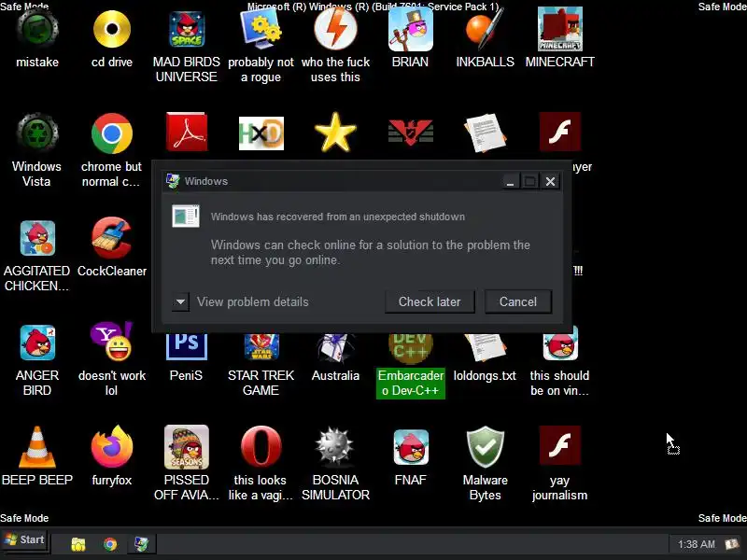The height and width of the screenshot is (560, 747).
Task: Open the red eagle emblem desktop icon
Action: point(410,133)
